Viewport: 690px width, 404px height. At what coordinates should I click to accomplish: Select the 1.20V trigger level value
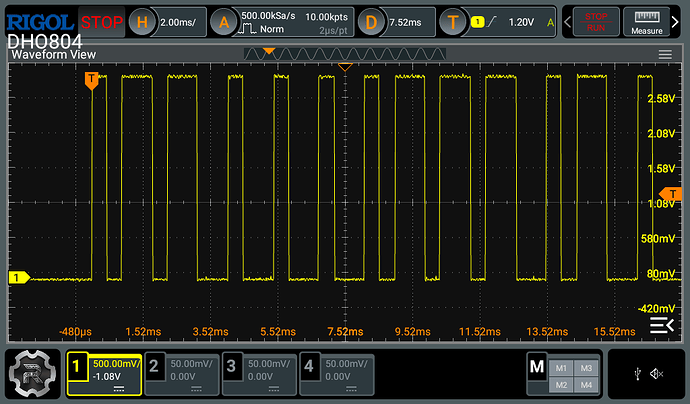pos(521,22)
